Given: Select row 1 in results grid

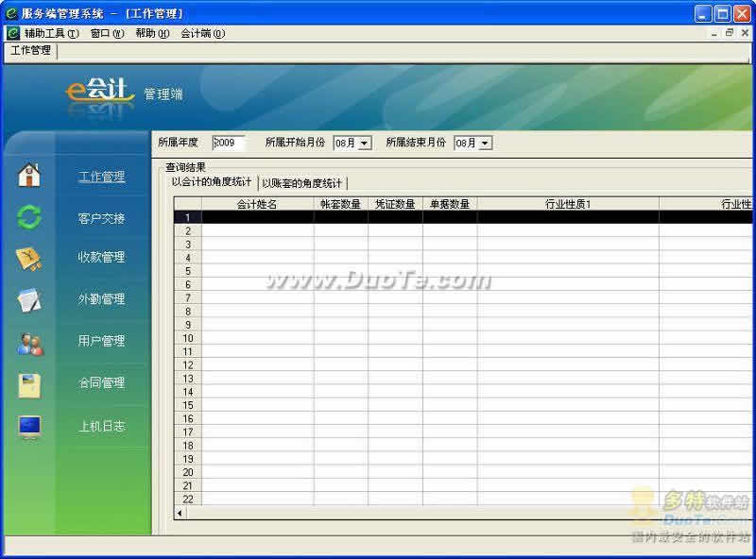Looking at the screenshot, I should 463,217.
